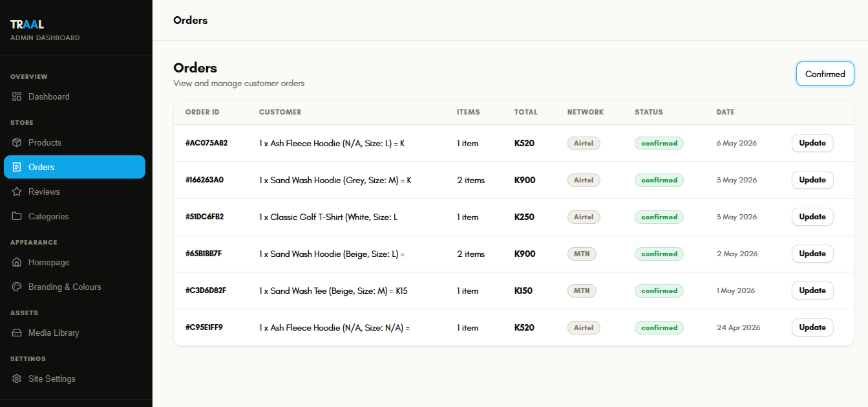868x407 pixels.
Task: Update order #166263A0
Action: [x=812, y=180]
